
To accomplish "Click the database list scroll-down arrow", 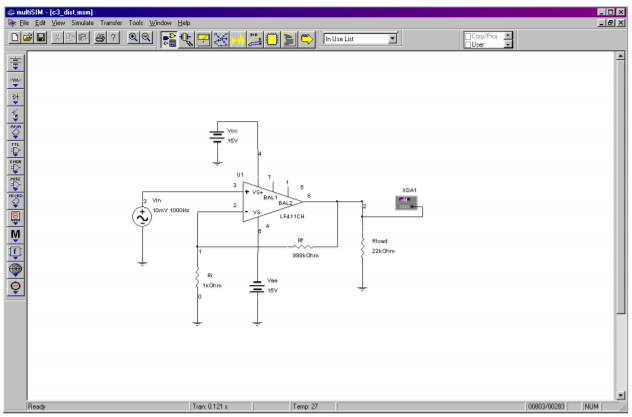I will pos(508,45).
